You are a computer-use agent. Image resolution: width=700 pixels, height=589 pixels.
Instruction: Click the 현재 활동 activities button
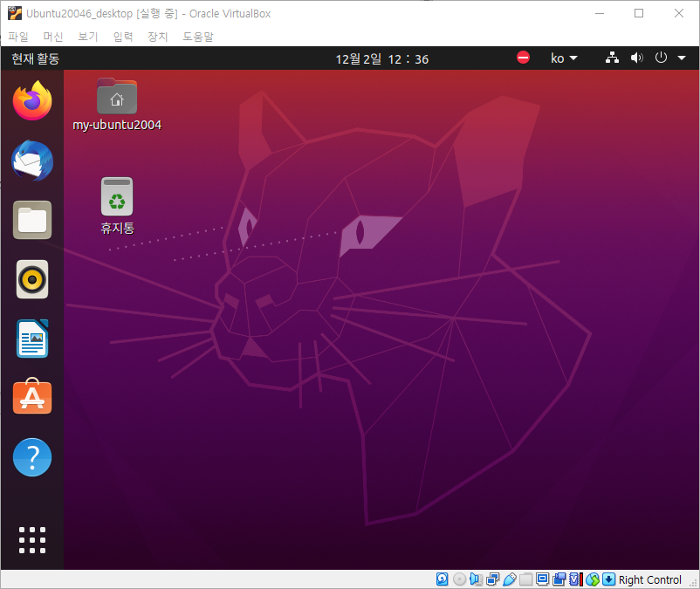coord(35,58)
